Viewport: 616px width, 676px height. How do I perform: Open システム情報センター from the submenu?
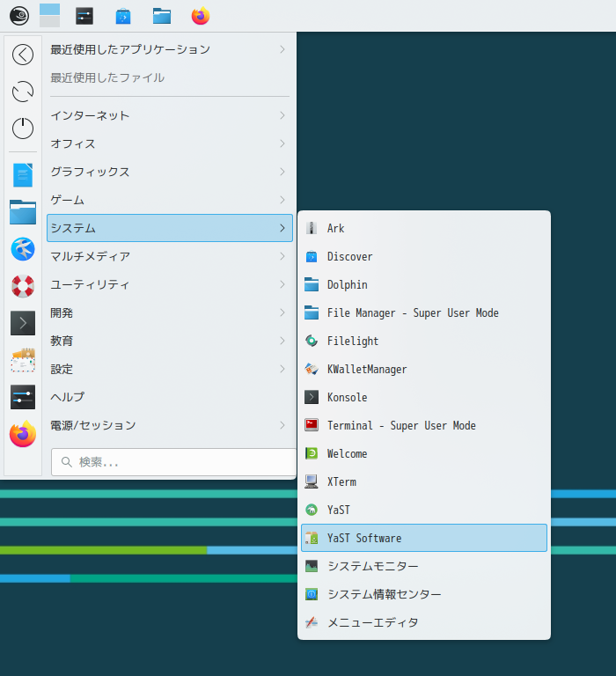tap(424, 594)
